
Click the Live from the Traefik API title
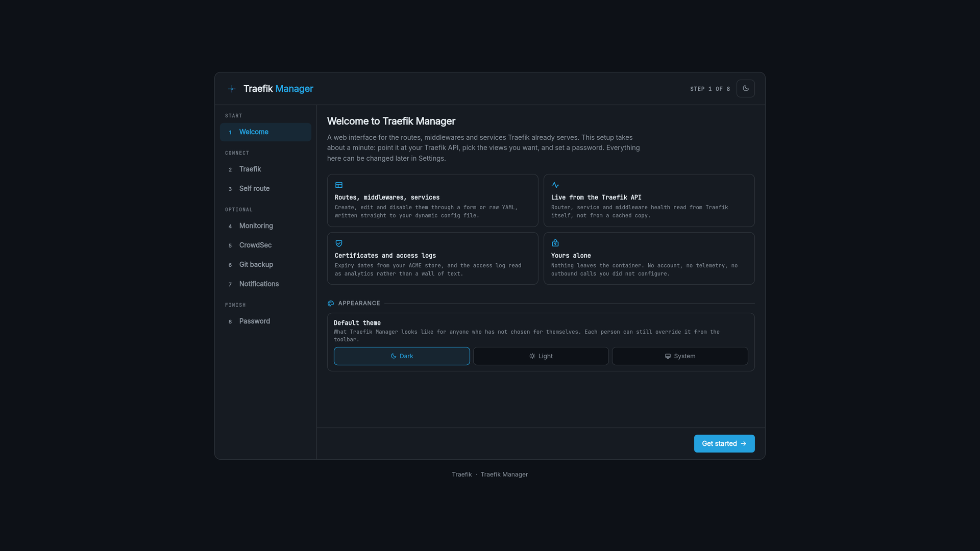click(x=596, y=197)
